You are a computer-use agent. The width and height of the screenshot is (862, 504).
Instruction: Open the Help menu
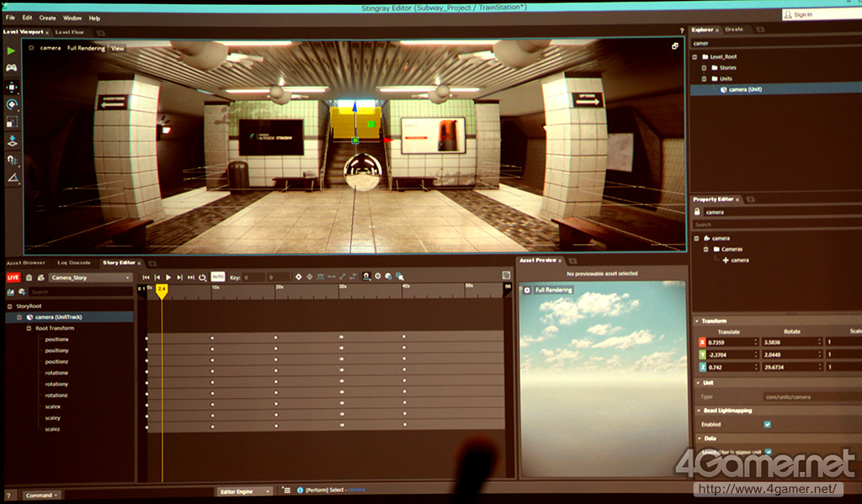point(94,19)
